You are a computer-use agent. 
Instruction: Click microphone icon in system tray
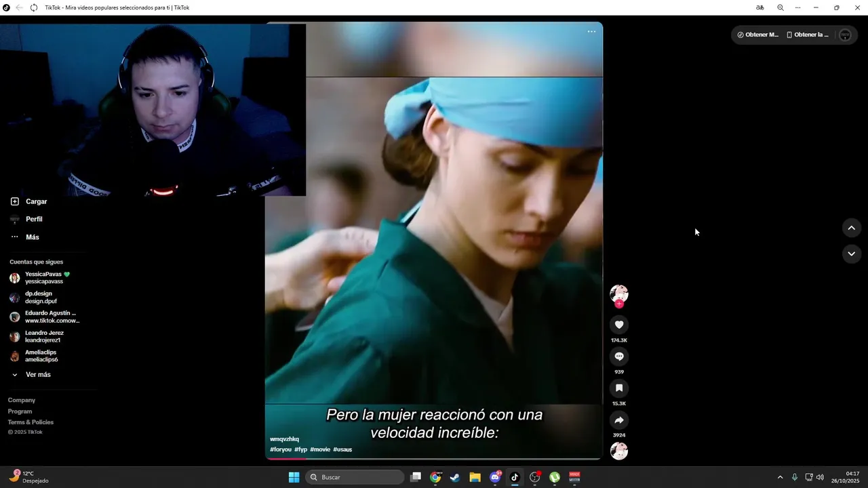point(794,477)
